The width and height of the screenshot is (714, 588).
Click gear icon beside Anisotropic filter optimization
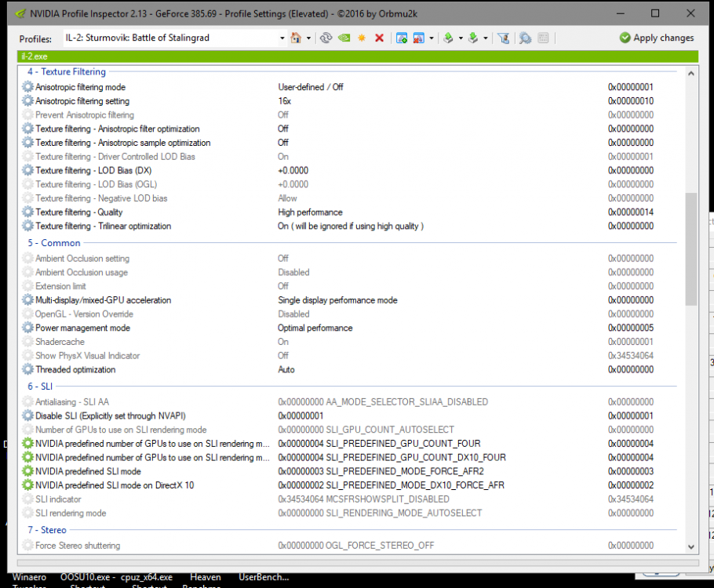27,129
